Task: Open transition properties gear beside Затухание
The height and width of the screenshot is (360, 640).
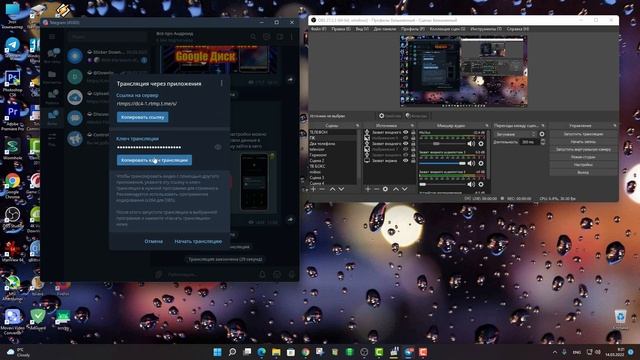Action: (542, 134)
